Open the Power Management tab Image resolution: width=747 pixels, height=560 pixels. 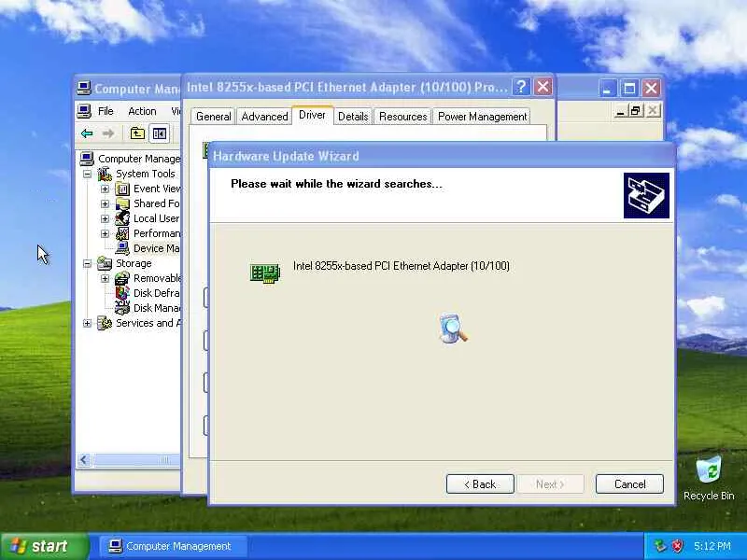(482, 116)
